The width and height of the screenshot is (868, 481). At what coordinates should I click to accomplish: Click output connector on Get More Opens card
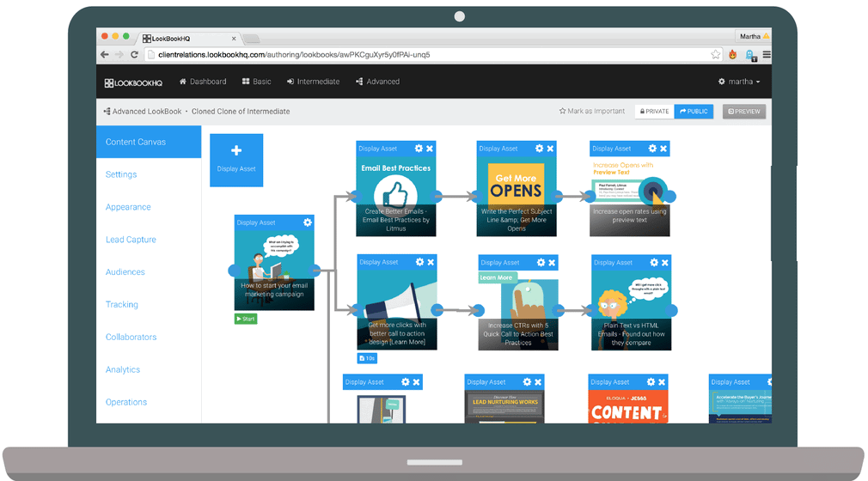[558, 196]
